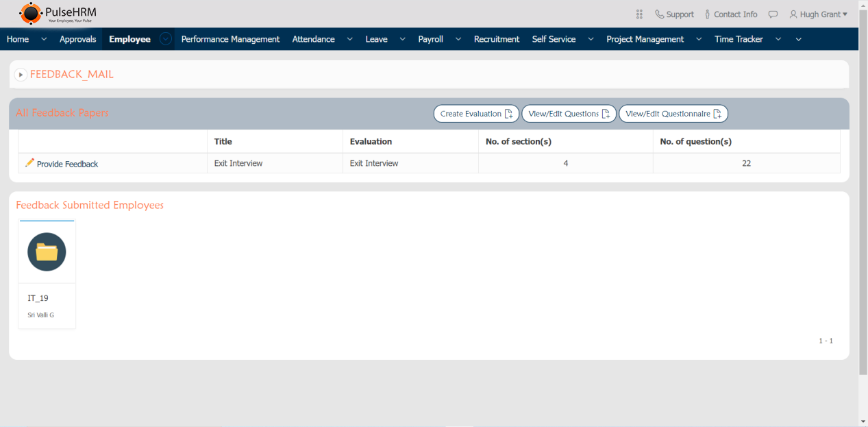The image size is (868, 427).
Task: Open Hugh Grant user dropdown
Action: pyautogui.click(x=818, y=14)
